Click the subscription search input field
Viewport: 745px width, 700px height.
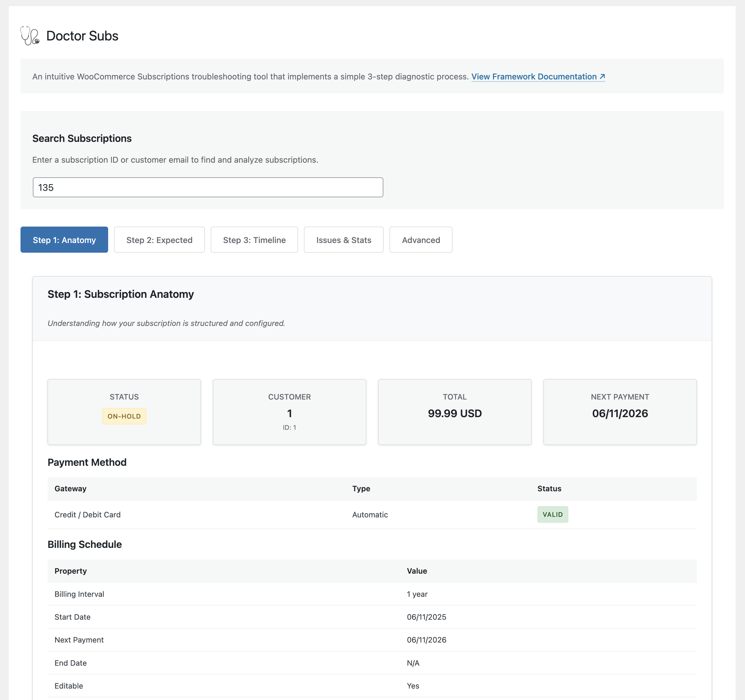207,187
